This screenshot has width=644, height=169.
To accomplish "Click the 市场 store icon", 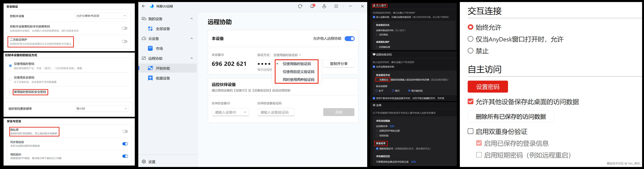I will [150, 48].
